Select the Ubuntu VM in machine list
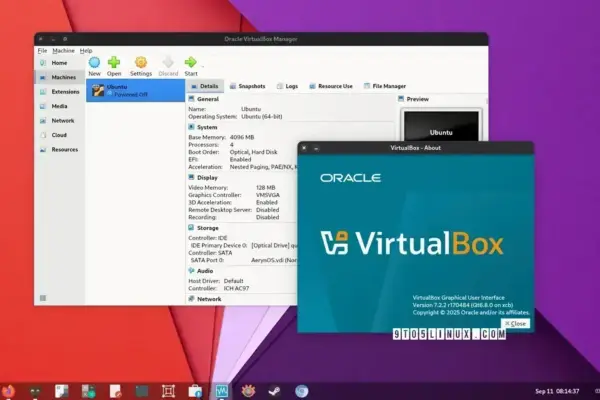 tap(135, 90)
